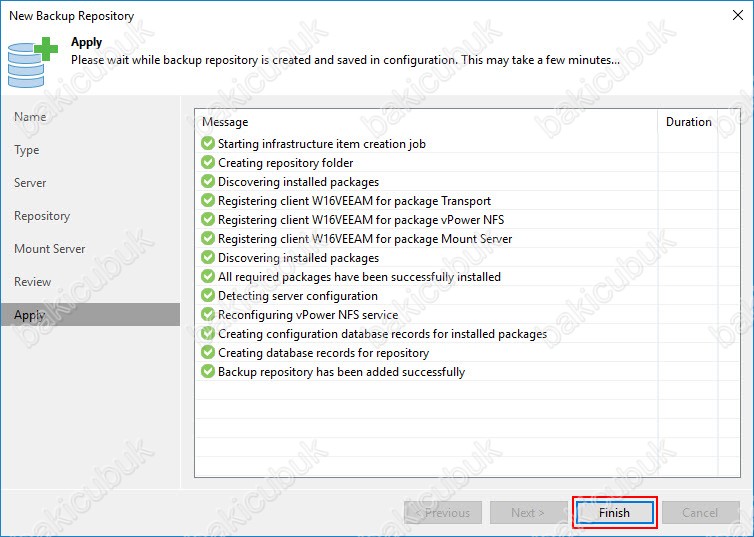754x537 pixels.
Task: Click the check icon beside package vPower NFS row
Action: coord(208,219)
